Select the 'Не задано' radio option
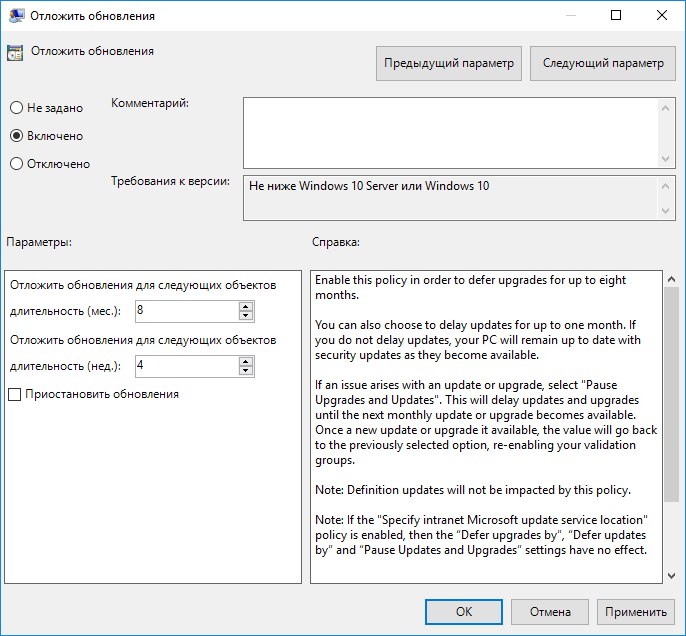 tap(46, 108)
